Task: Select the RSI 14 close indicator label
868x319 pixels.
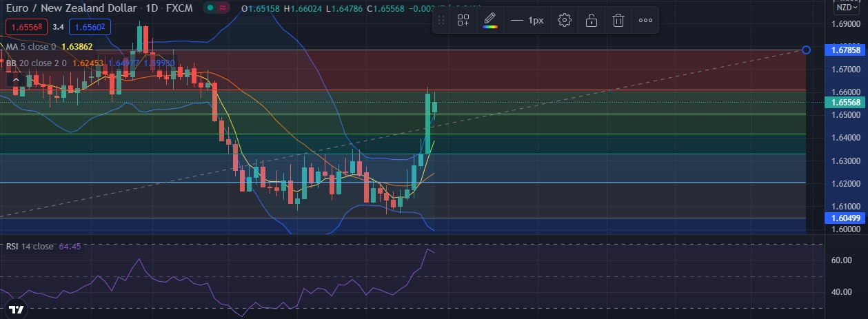Action: pyautogui.click(x=30, y=247)
